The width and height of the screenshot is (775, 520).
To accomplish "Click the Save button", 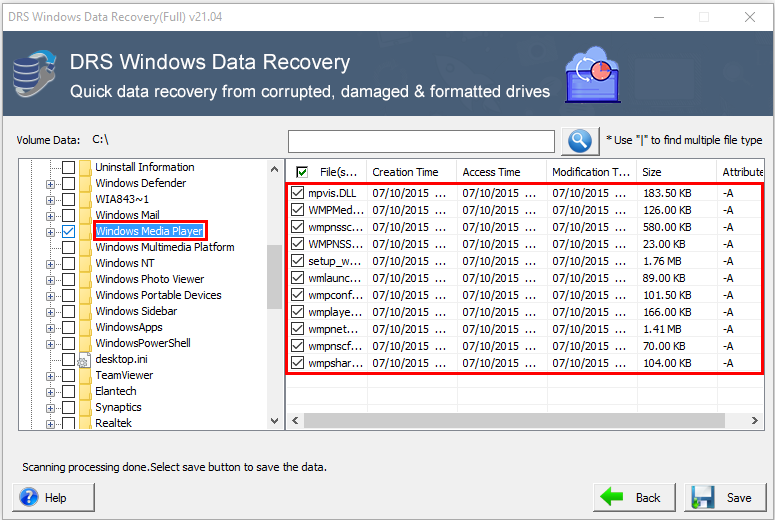I will 725,497.
